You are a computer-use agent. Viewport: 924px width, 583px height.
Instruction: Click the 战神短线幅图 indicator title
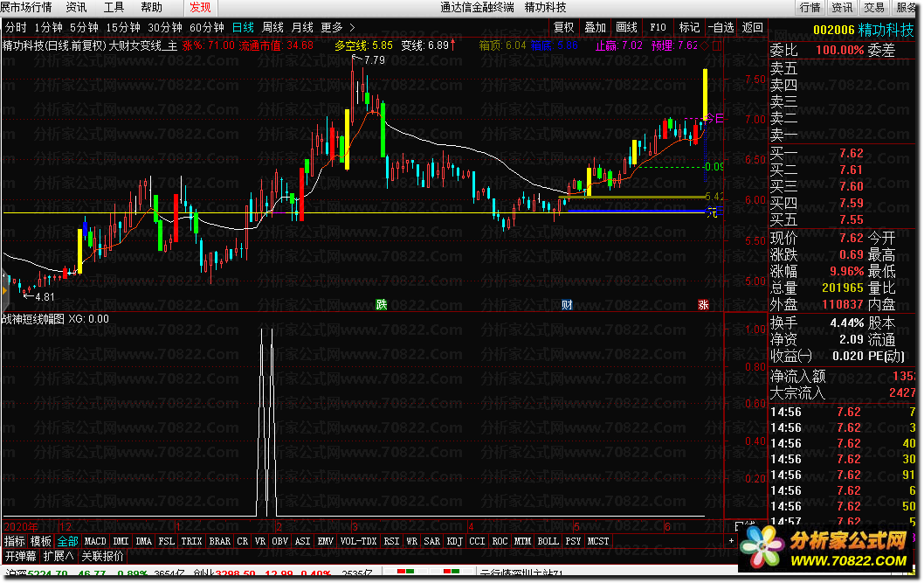pyautogui.click(x=33, y=319)
